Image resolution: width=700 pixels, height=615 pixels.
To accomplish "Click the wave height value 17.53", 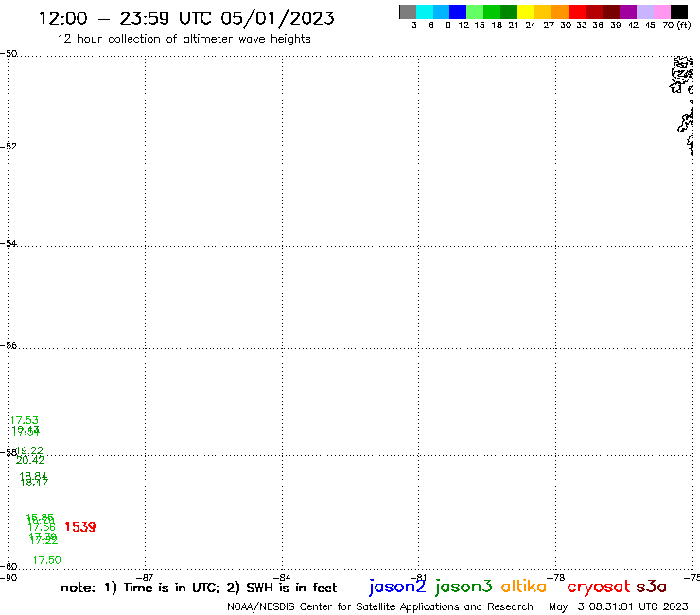I will [25, 420].
